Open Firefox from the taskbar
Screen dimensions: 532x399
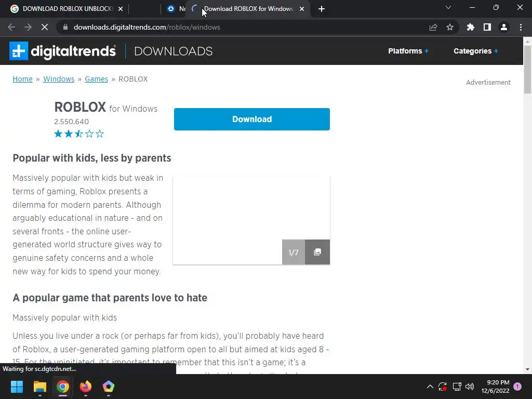pos(86,387)
